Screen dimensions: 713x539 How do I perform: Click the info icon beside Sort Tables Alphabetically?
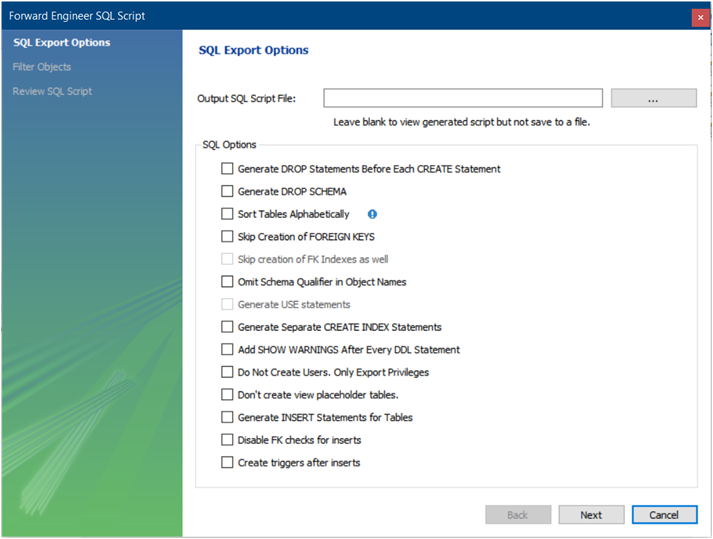pos(372,214)
